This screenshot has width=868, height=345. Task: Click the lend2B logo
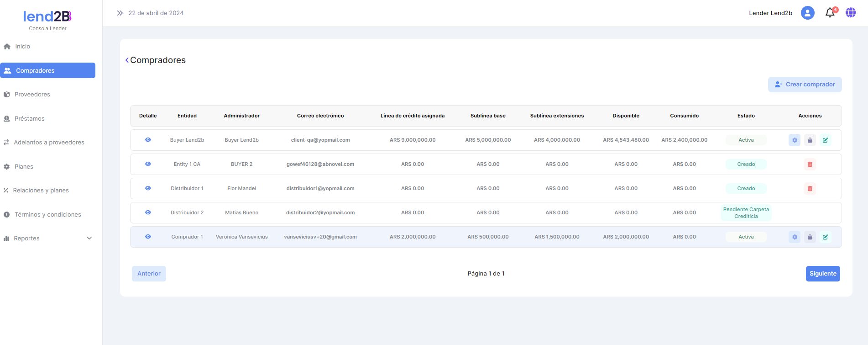47,17
